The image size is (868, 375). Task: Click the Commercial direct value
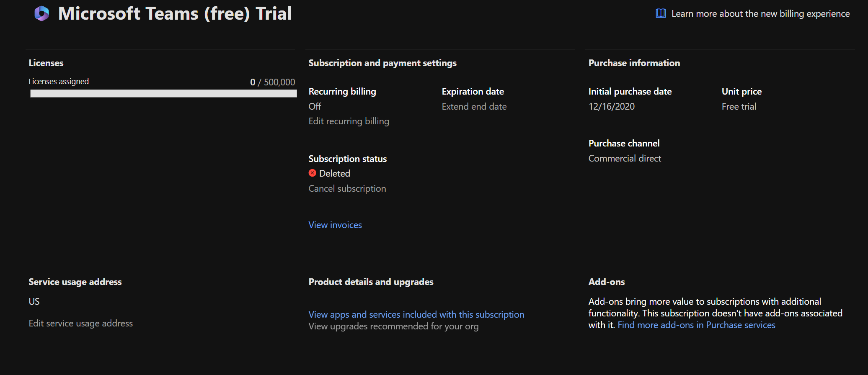(x=625, y=158)
